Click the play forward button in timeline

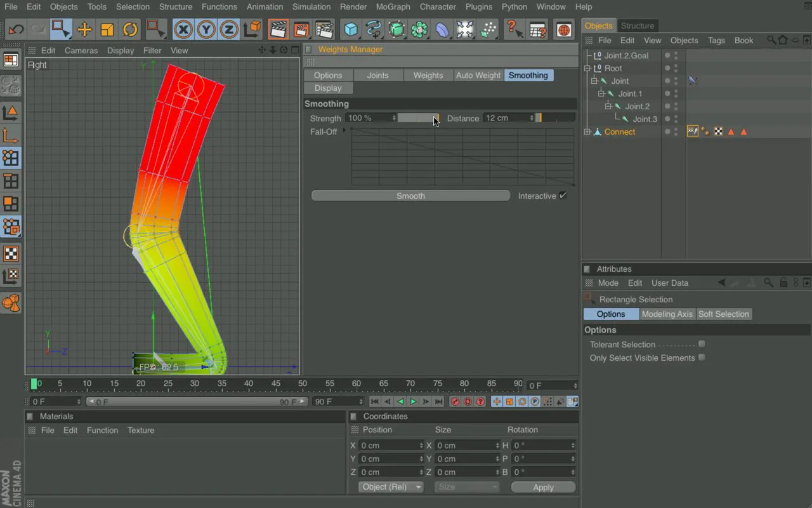413,402
